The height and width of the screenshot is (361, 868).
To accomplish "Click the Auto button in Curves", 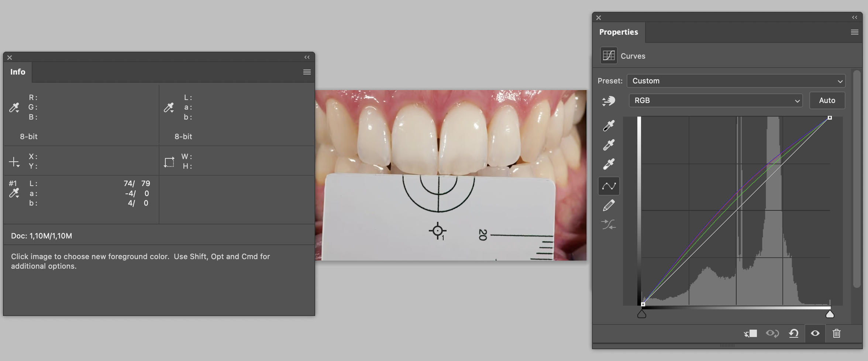I will coord(827,100).
